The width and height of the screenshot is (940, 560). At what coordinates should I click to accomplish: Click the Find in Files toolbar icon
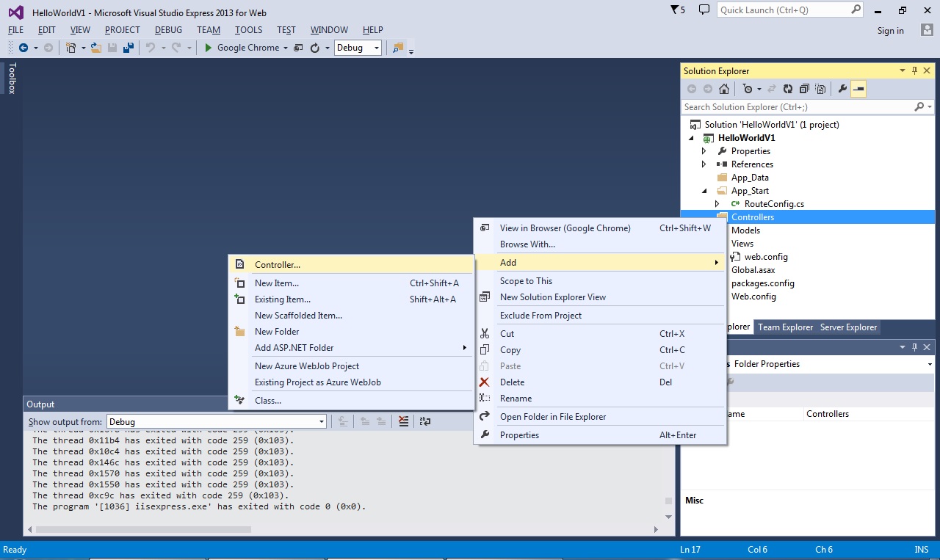pyautogui.click(x=398, y=48)
